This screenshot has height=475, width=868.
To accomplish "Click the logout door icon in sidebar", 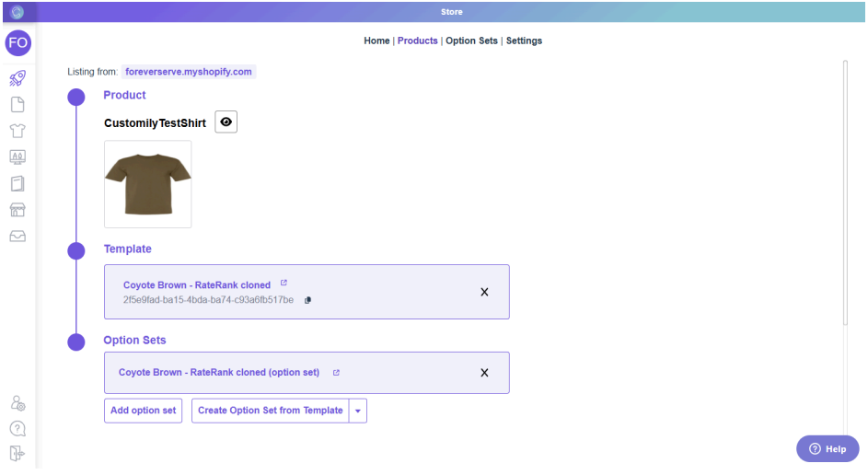I will click(x=17, y=453).
